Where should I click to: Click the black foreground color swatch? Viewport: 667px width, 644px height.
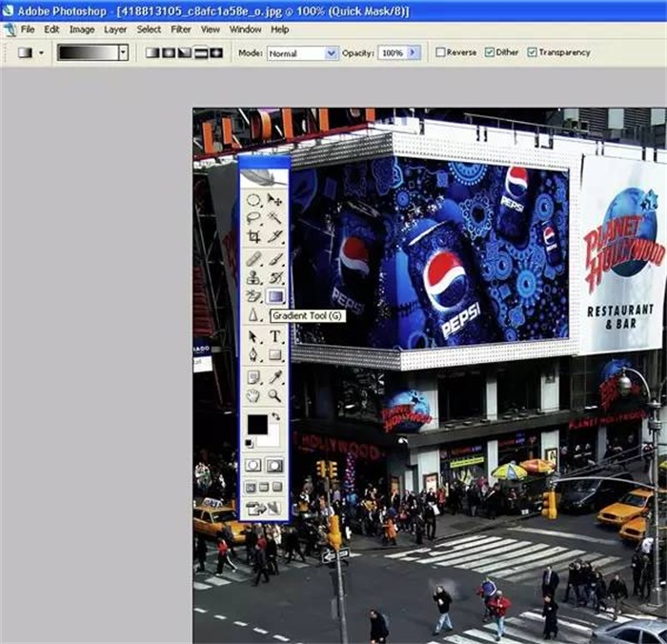click(x=258, y=424)
